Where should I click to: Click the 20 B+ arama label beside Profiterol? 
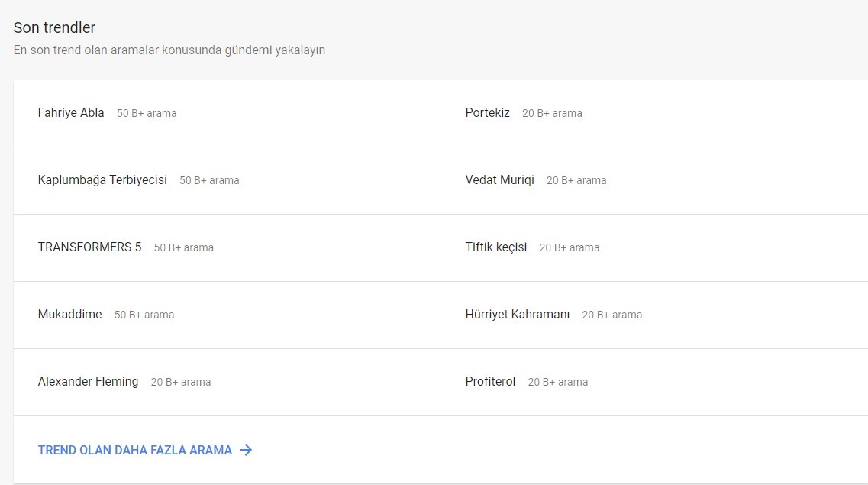point(557,382)
